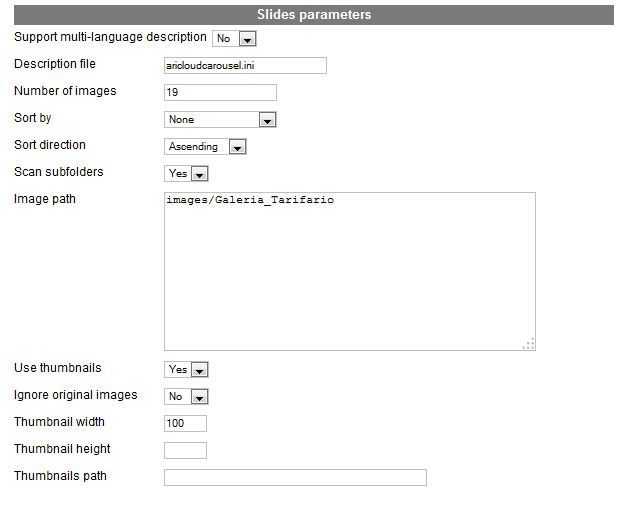Open the Support multi-language description dropdown

(234, 39)
